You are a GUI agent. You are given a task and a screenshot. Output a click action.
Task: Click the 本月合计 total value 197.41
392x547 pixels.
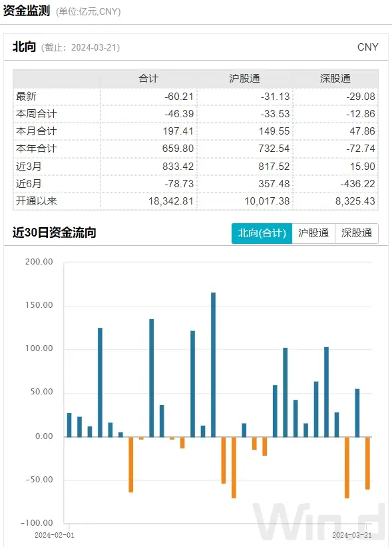(178, 131)
